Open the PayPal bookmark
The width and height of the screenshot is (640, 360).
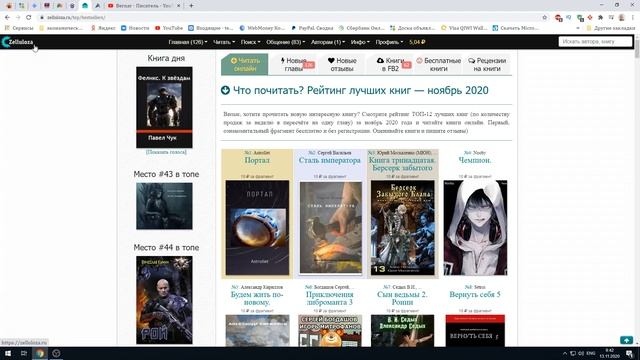pos(312,28)
